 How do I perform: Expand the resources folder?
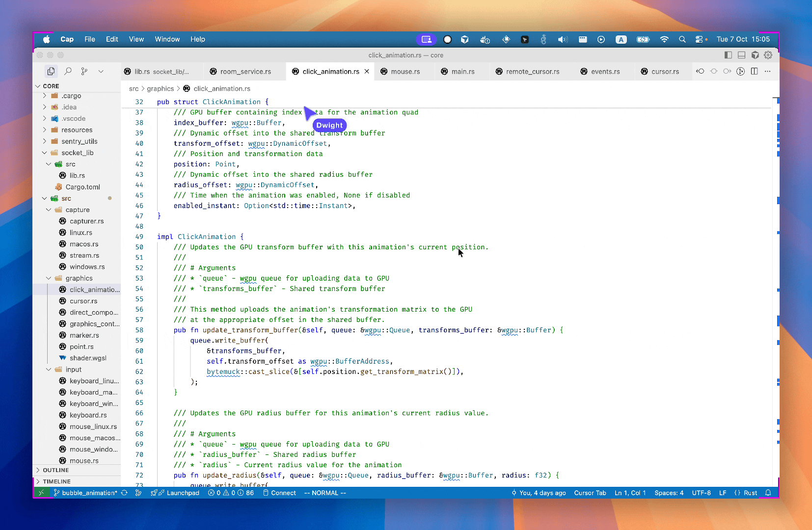[77, 130]
